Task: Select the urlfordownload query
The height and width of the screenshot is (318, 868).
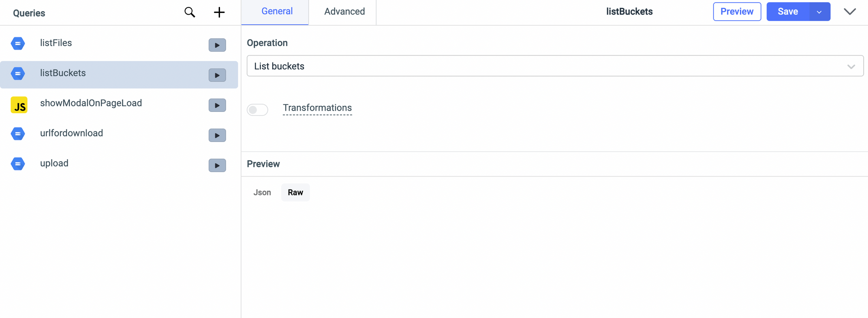Action: tap(72, 133)
